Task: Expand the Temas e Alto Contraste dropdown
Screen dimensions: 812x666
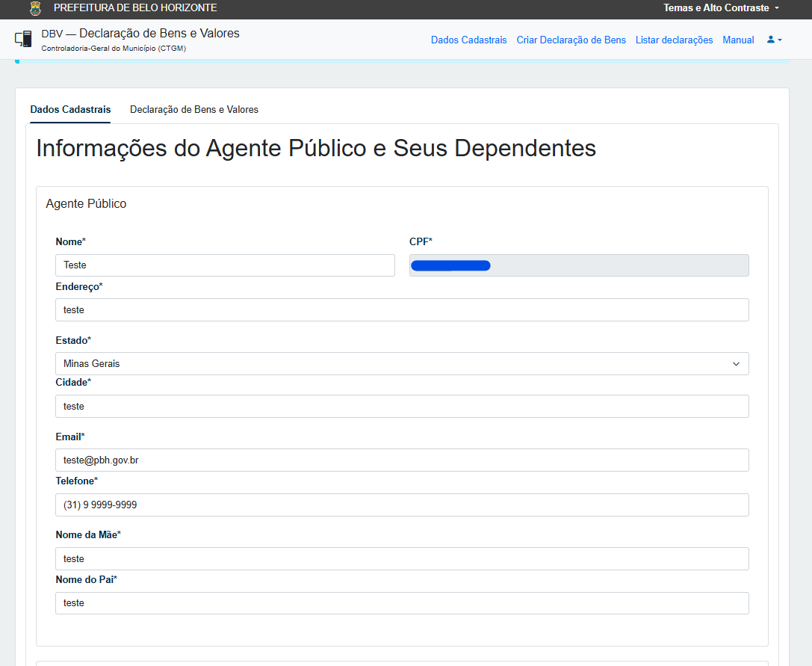Action: point(722,7)
